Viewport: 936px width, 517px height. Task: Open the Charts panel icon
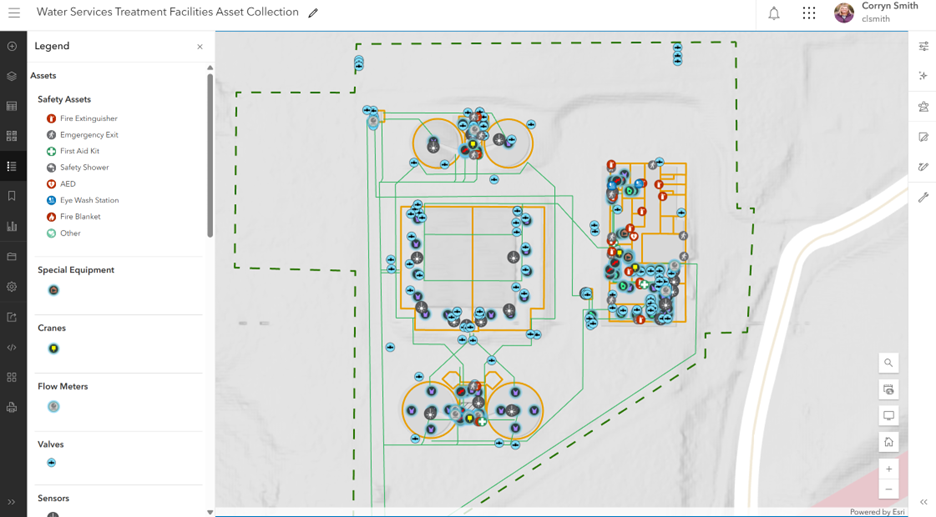coord(11,226)
